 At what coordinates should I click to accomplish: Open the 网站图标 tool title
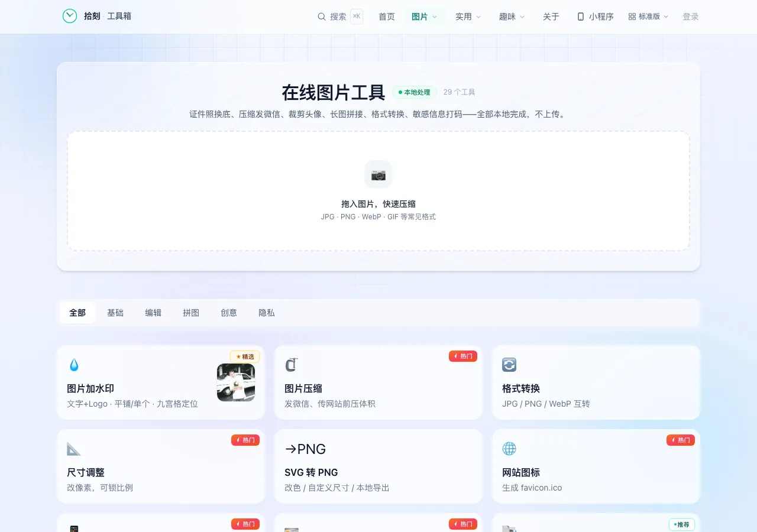pos(521,472)
